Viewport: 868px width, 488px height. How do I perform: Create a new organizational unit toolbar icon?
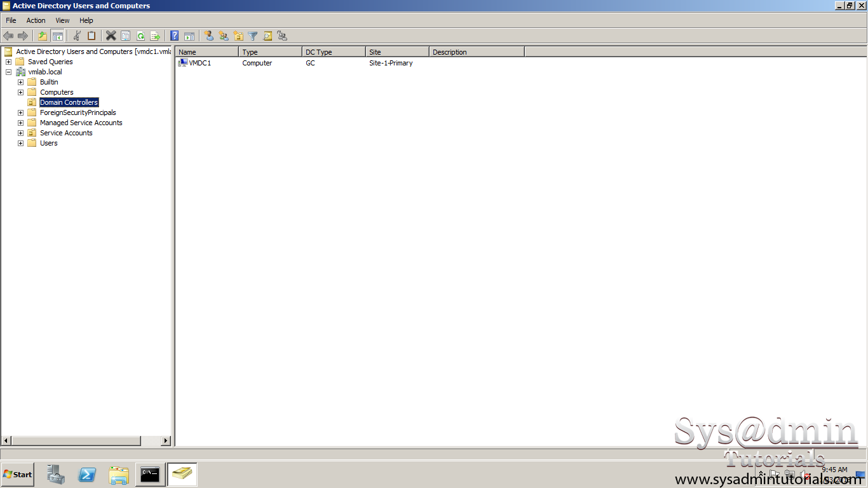[x=238, y=36]
